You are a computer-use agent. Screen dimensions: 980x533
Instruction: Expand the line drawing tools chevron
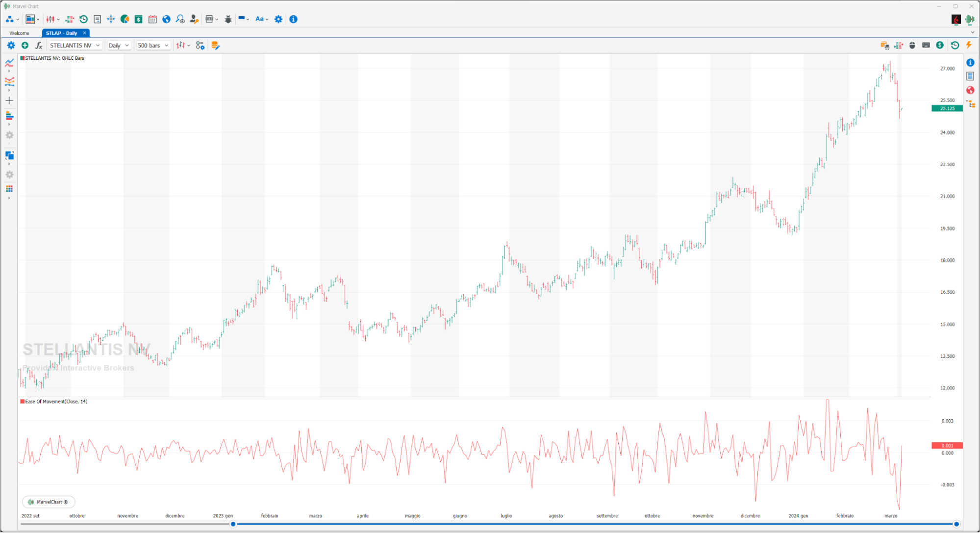tap(9, 71)
